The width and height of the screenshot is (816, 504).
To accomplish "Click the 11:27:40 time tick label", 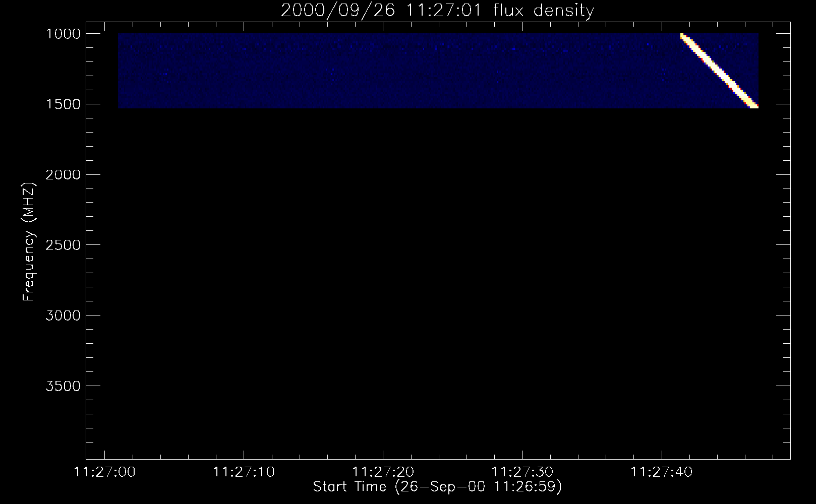I will click(662, 472).
